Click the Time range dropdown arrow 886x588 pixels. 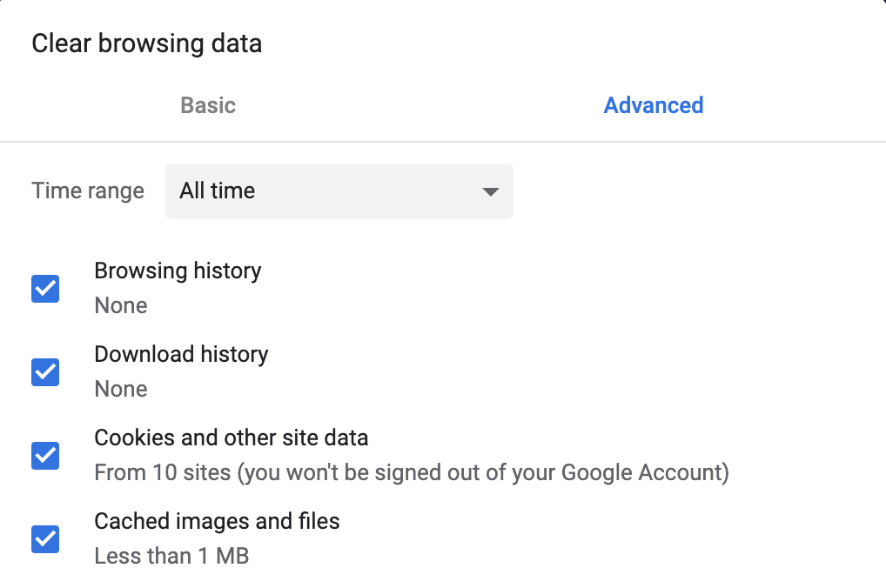pyautogui.click(x=491, y=191)
